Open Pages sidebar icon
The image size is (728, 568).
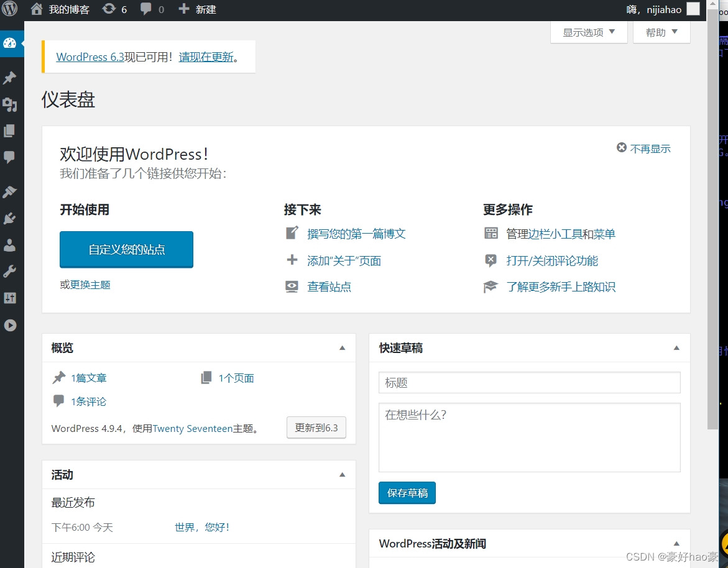(10, 131)
